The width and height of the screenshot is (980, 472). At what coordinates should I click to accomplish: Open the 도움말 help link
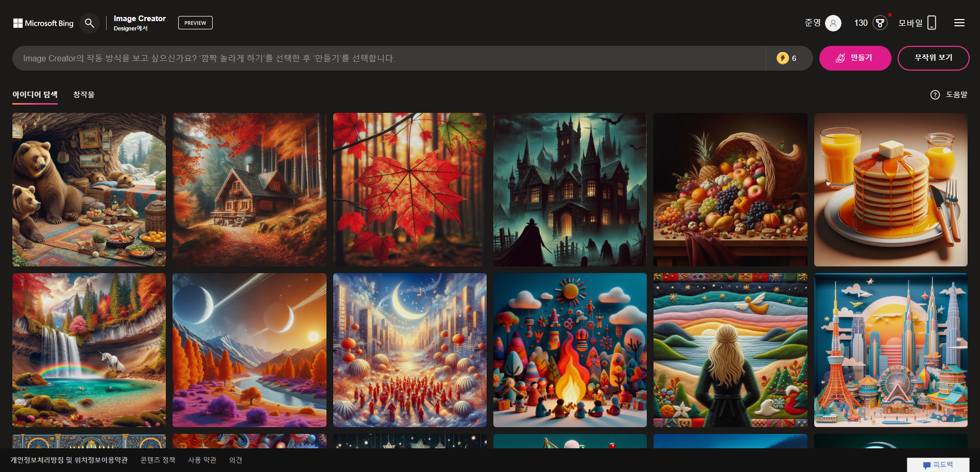pos(956,95)
